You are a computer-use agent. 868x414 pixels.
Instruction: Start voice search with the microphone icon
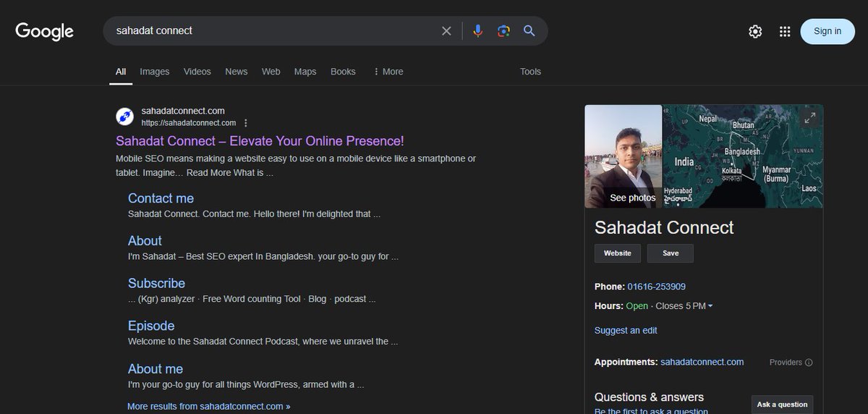(477, 31)
